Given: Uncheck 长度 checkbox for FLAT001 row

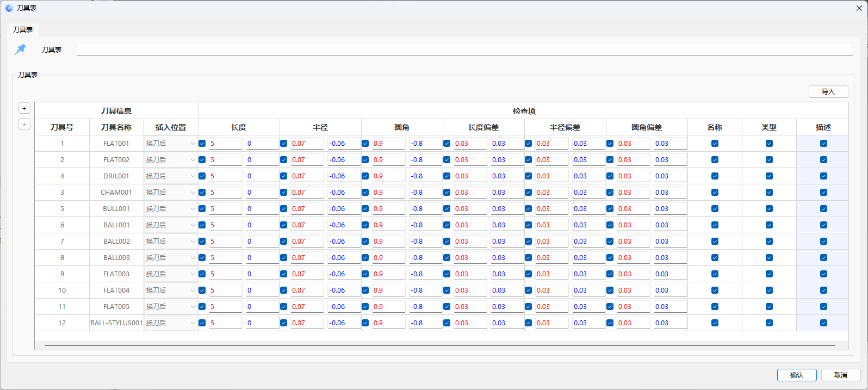Looking at the screenshot, I should pyautogui.click(x=202, y=144).
